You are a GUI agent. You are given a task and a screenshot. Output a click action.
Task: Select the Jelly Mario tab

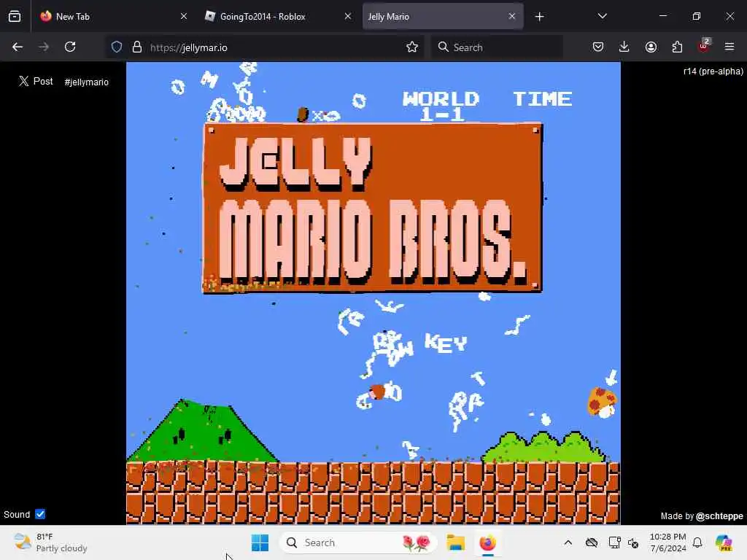(x=443, y=16)
